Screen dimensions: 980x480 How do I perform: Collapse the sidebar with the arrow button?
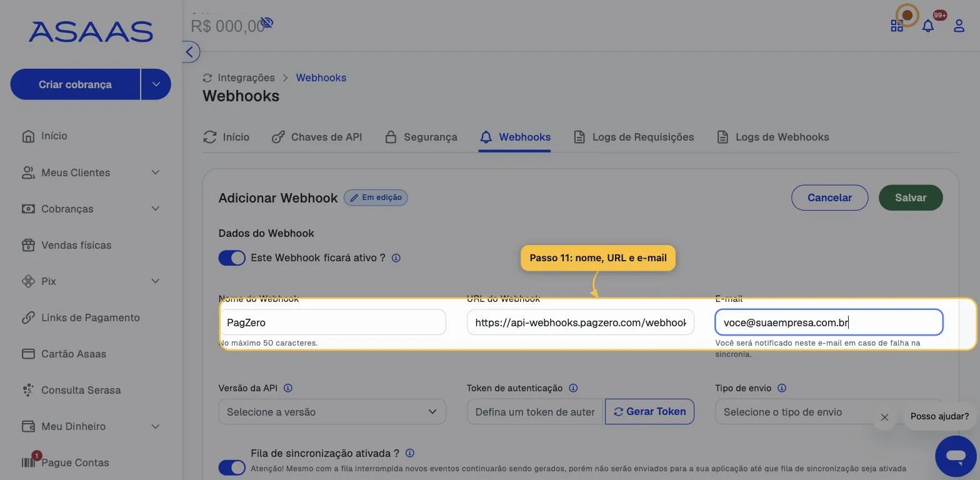pos(190,52)
